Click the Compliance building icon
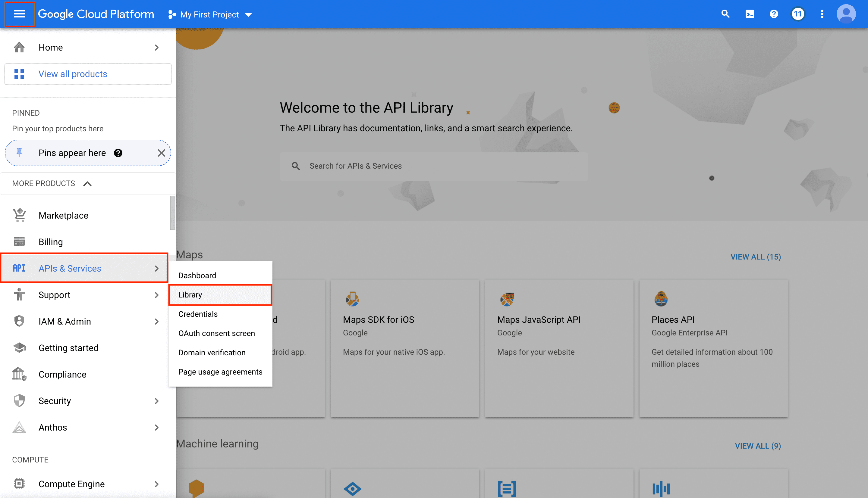The image size is (868, 498). [19, 374]
